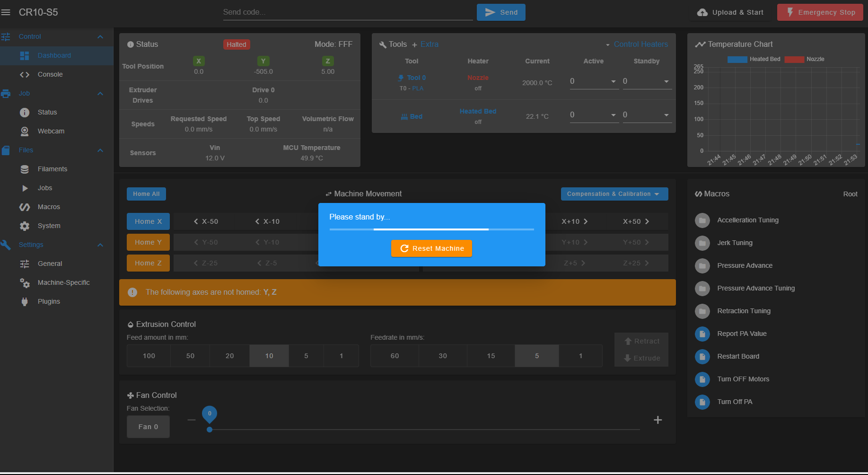The height and width of the screenshot is (475, 868).
Task: Open the Accelleration Tuning macro folder icon
Action: click(702, 220)
